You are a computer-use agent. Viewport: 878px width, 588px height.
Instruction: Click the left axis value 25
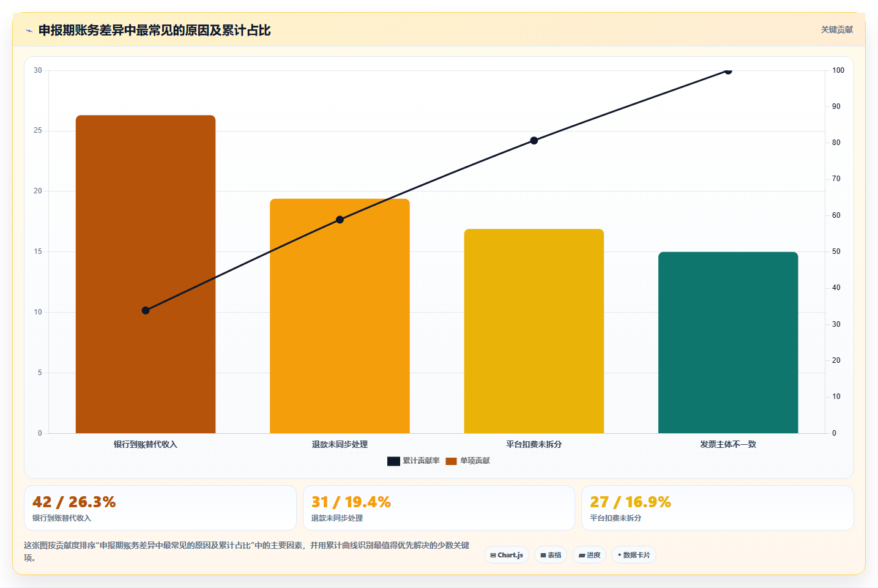pos(38,131)
